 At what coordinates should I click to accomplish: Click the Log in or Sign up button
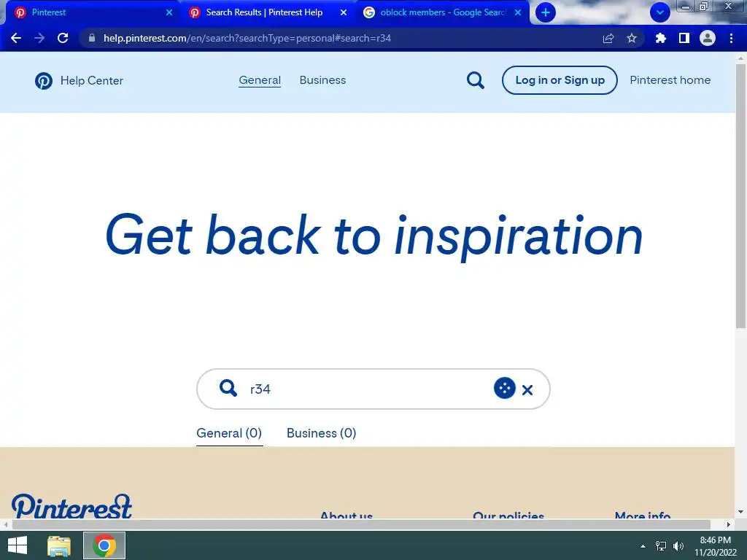tap(560, 80)
